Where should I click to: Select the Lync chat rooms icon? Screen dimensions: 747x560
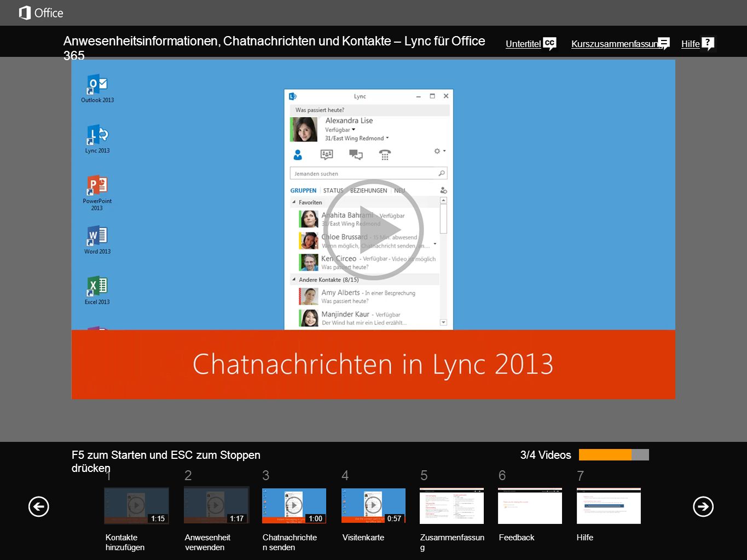[327, 155]
